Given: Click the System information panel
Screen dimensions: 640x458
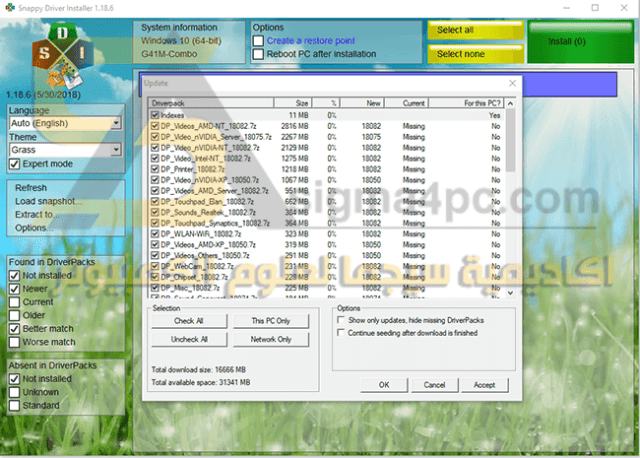Looking at the screenshot, I should [x=189, y=42].
